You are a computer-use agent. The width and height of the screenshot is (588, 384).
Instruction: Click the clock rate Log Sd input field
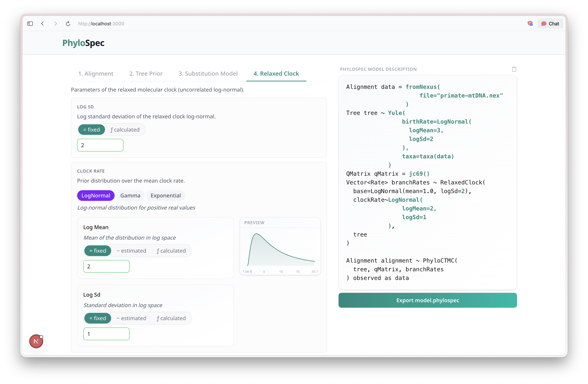click(x=106, y=334)
